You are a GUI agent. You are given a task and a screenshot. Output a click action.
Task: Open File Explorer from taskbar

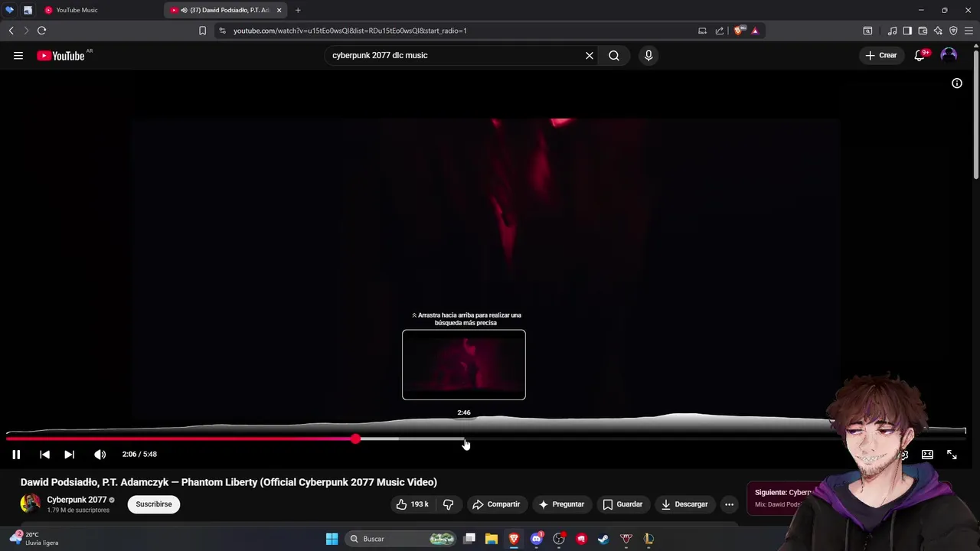point(492,539)
